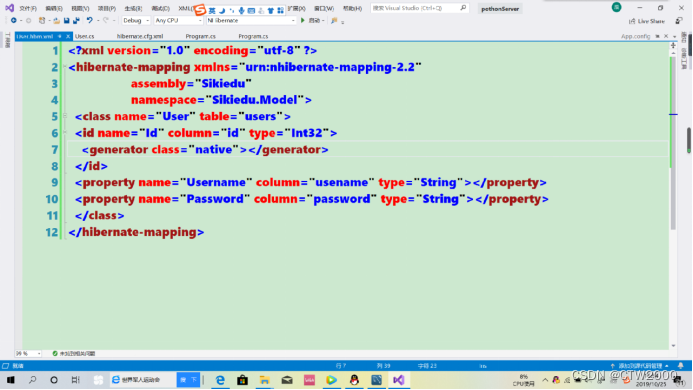
Task: Click Add to Source Control in status bar
Action: [640, 366]
